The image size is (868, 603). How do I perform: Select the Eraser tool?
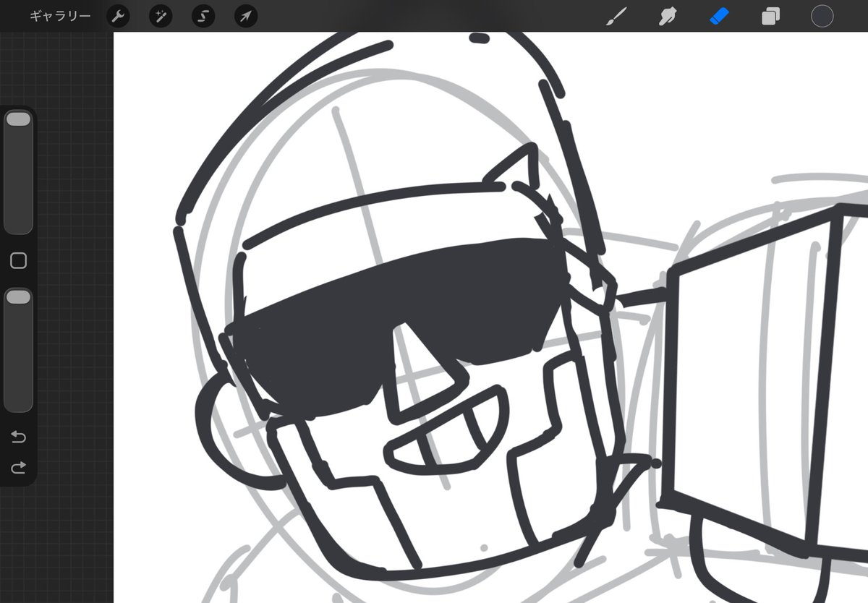point(719,16)
